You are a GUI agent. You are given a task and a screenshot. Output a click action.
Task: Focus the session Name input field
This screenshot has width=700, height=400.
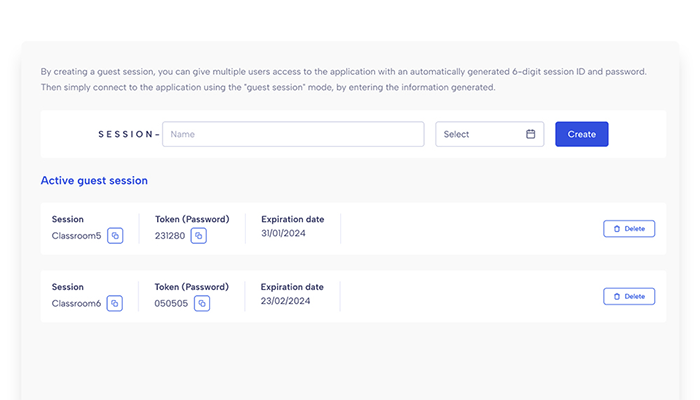tap(293, 134)
